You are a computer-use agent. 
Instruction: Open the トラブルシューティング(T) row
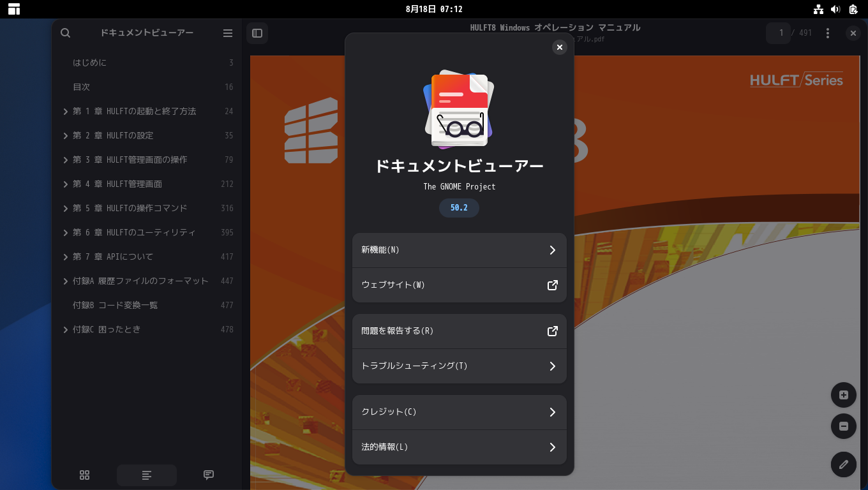[x=460, y=366]
